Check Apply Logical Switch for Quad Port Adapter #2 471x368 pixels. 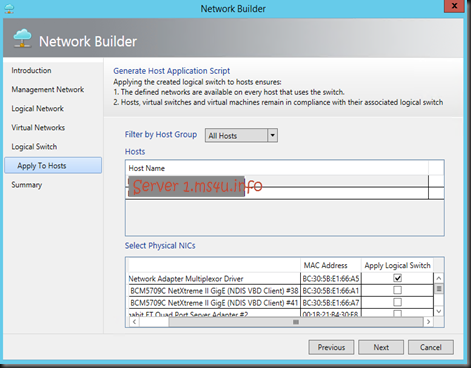pos(397,313)
